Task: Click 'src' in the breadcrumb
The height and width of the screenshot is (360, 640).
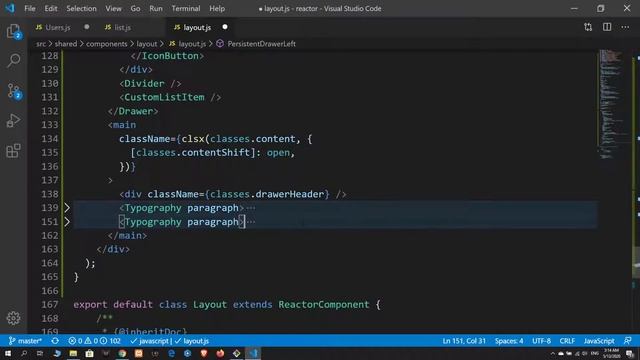Action: pyautogui.click(x=41, y=44)
